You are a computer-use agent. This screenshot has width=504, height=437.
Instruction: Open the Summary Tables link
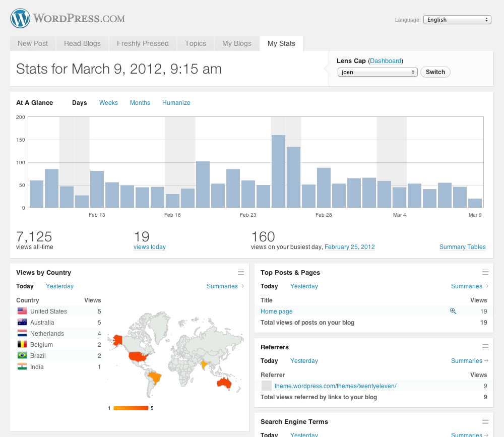462,247
